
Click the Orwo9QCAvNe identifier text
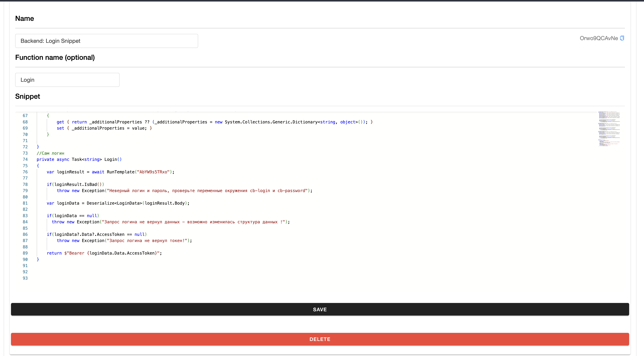(598, 38)
